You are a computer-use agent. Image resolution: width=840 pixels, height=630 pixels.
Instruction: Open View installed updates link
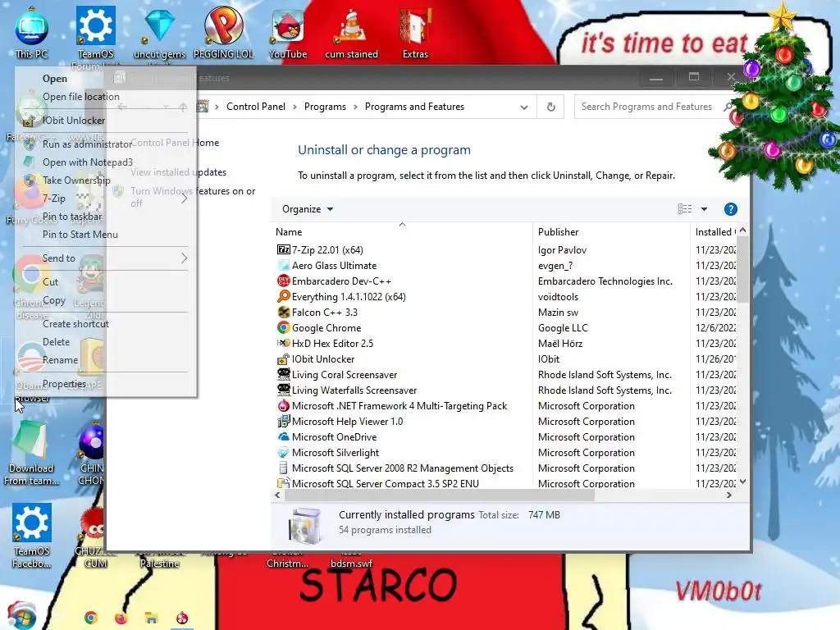pos(178,172)
